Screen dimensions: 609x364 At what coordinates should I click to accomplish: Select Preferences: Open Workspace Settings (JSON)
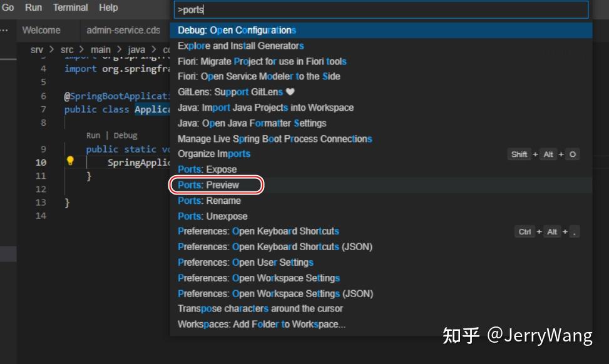[x=381, y=293]
